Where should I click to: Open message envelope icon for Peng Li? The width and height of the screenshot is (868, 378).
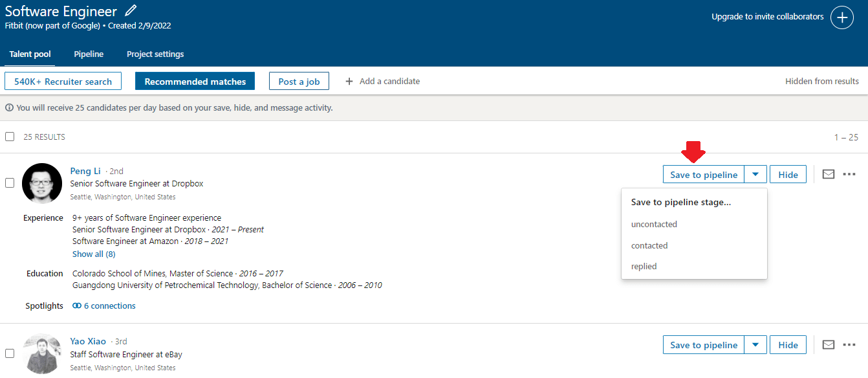(829, 174)
